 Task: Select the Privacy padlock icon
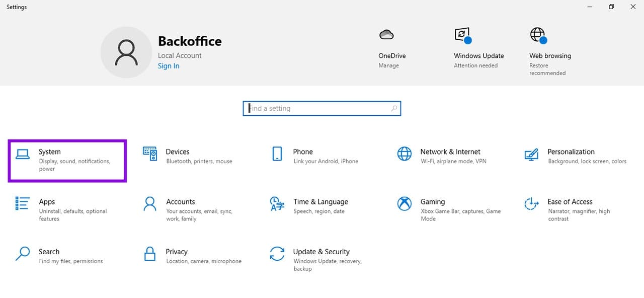click(150, 253)
